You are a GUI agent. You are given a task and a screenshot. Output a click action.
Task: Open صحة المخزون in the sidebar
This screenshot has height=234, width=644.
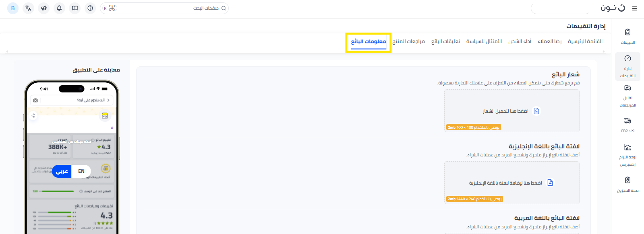pyautogui.click(x=627, y=185)
